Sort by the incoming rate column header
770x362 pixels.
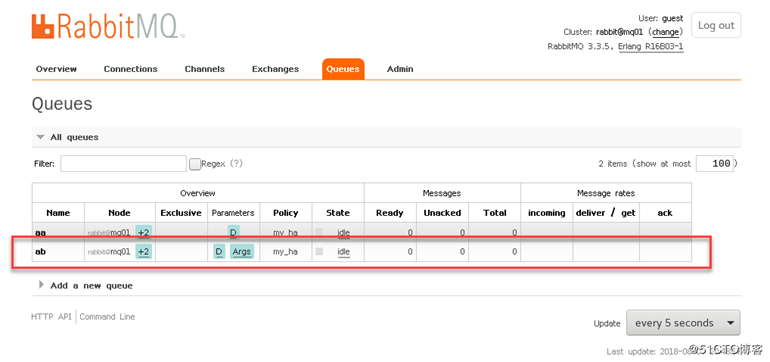click(x=547, y=213)
